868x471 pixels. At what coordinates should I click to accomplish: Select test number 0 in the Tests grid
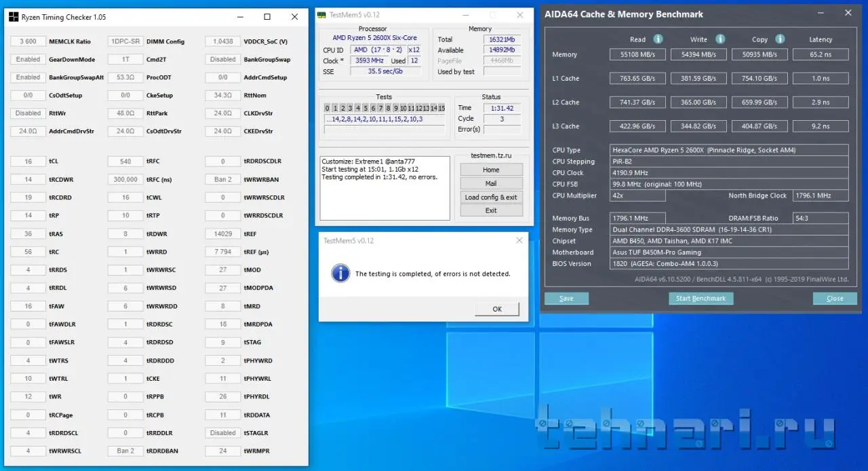tap(327, 108)
